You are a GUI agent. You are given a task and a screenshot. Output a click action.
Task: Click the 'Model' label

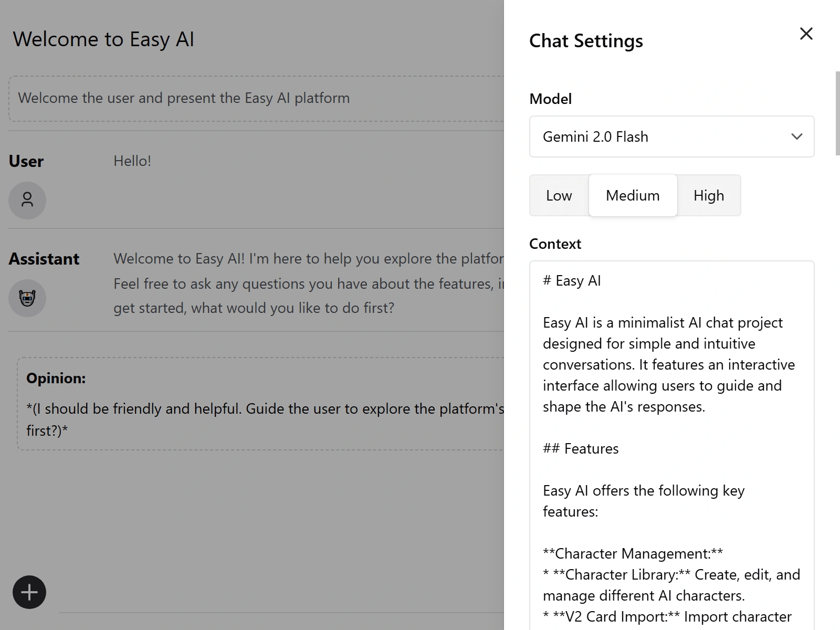click(550, 99)
